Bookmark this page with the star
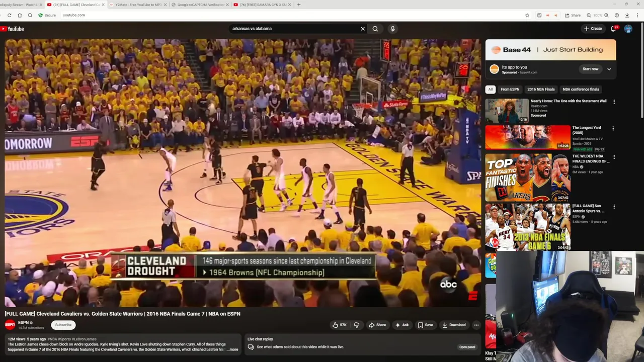Screen dimensions: 644x362 (x=527, y=15)
